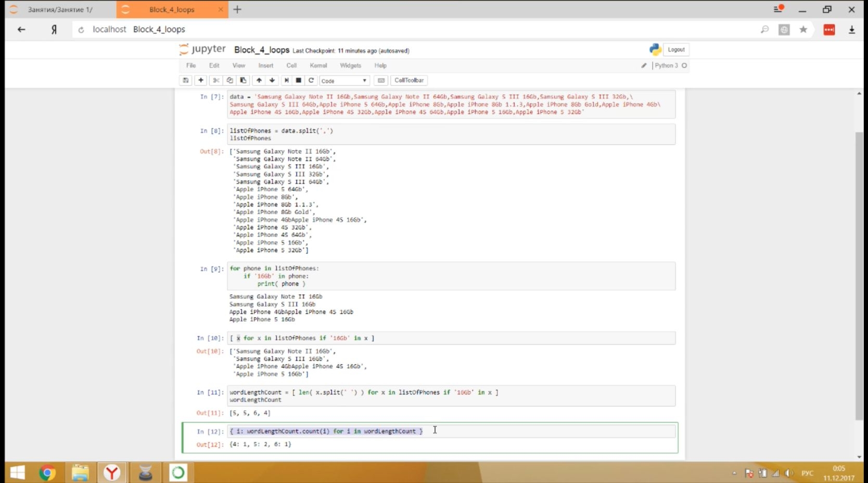Click the Logout button
This screenshot has width=868, height=483.
point(676,49)
